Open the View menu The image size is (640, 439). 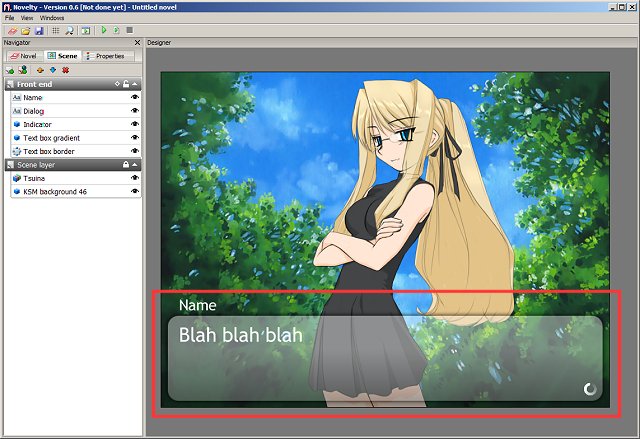[x=27, y=18]
